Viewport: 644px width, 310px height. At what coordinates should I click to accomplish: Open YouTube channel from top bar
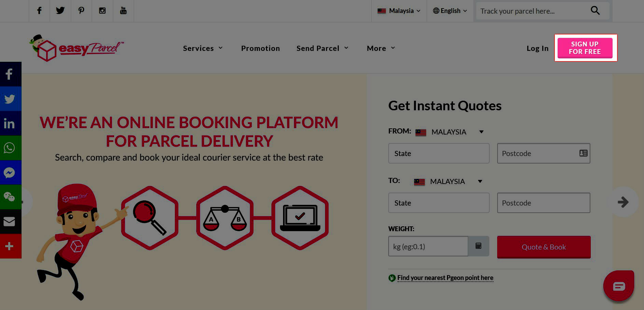[x=123, y=11]
